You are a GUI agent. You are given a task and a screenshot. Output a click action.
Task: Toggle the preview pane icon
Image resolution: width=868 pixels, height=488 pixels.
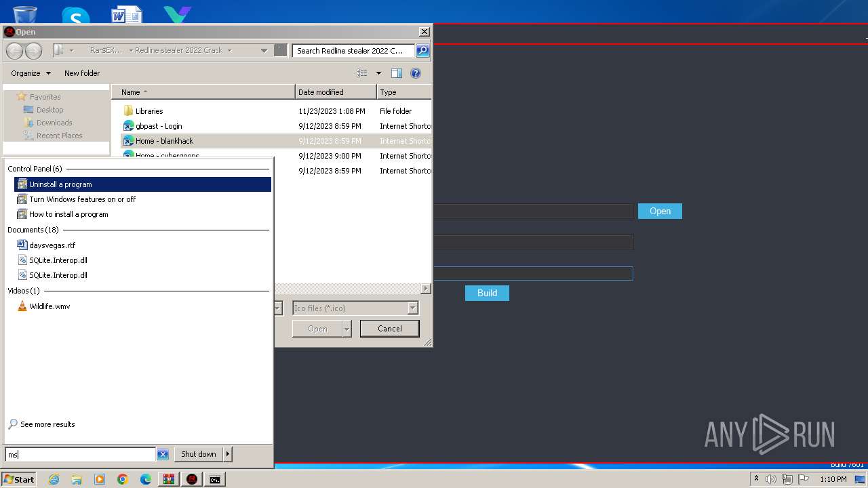397,73
